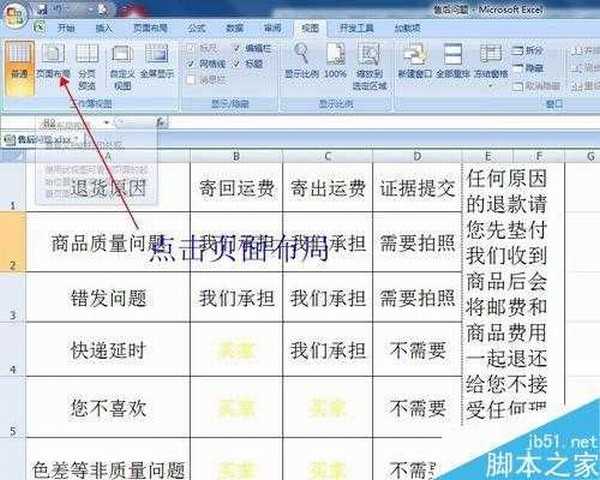Viewport: 600px width, 480px height.
Task: Select column E header
Action: [x=488, y=156]
